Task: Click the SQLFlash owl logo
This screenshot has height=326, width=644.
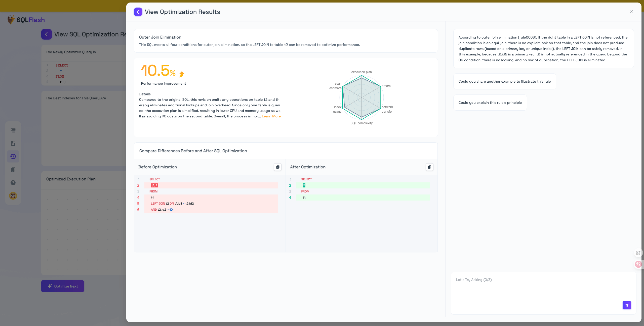Action: [11, 19]
